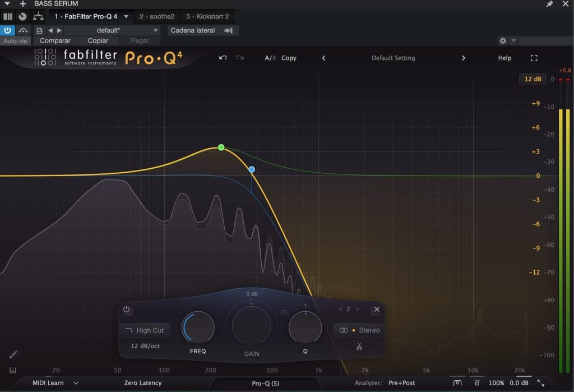Open the Stereo placement selector
The height and width of the screenshot is (392, 574).
359,330
